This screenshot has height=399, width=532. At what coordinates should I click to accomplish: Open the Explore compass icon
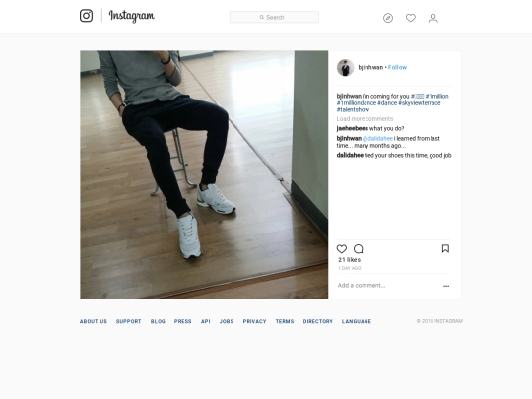click(388, 18)
